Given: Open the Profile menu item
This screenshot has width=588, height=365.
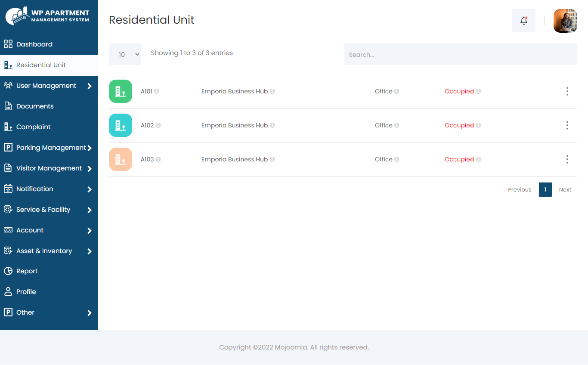Looking at the screenshot, I should (49, 292).
